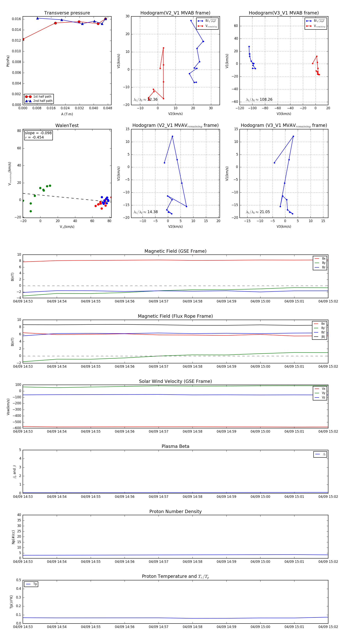Image resolution: width=351 pixels, height=644 pixels.
Task: Select the 'Bx' legend entry in GSE plot
Action: [320, 259]
